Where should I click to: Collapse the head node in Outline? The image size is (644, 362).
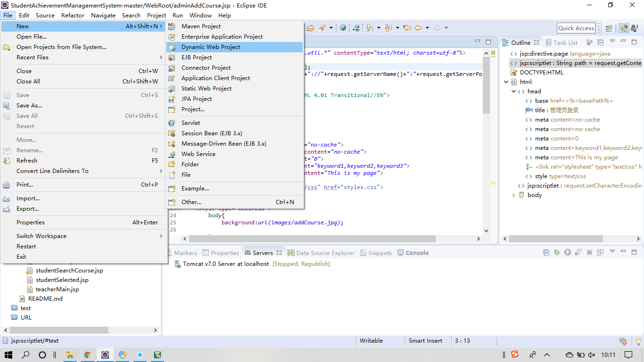pyautogui.click(x=513, y=91)
